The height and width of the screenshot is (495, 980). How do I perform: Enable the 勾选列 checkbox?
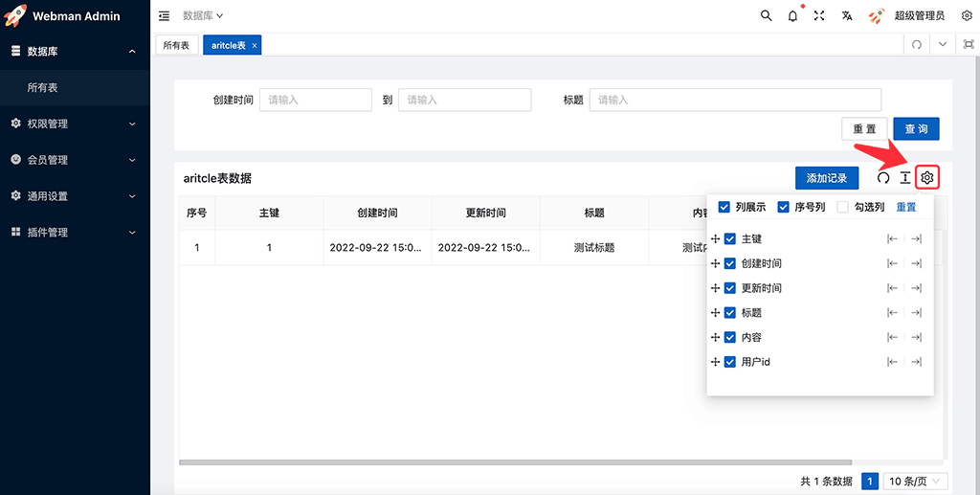(843, 207)
